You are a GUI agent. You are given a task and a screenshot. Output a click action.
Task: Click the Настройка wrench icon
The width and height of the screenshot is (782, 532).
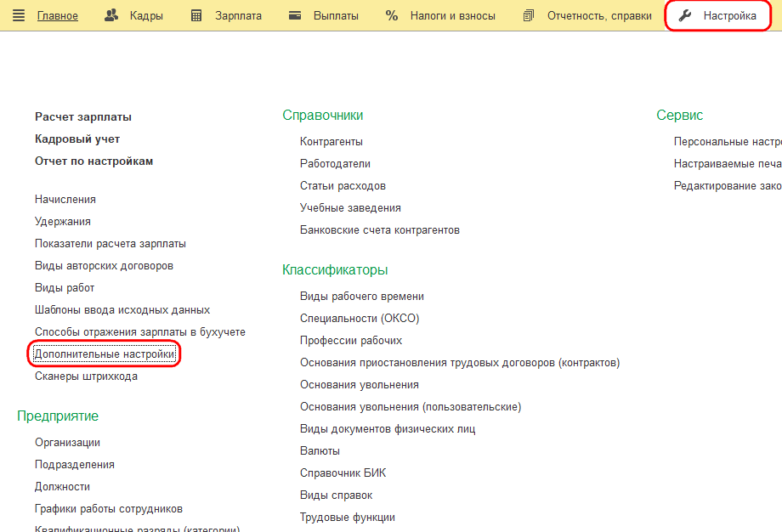685,16
